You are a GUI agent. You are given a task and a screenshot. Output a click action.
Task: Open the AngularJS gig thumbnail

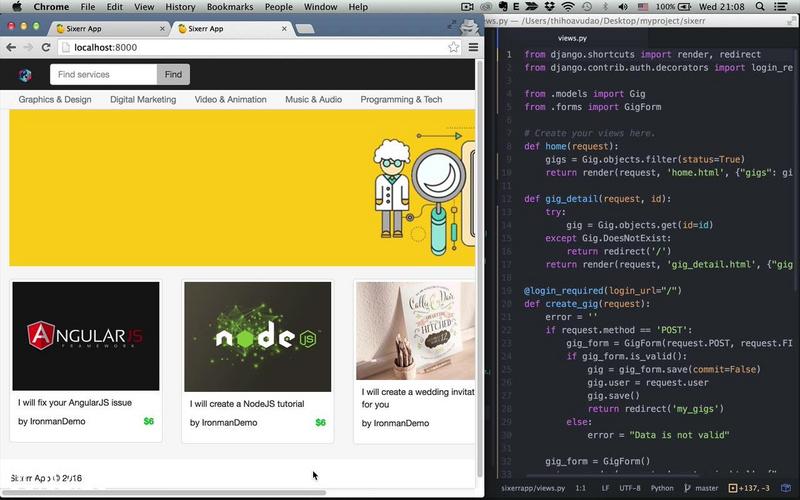(86, 336)
